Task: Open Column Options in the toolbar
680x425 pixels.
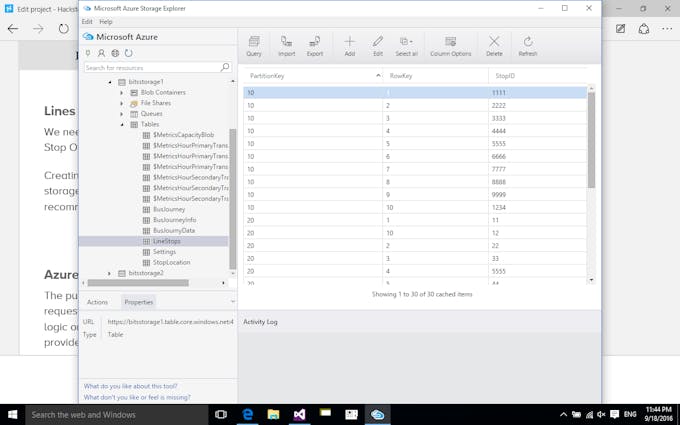Action: (450, 45)
